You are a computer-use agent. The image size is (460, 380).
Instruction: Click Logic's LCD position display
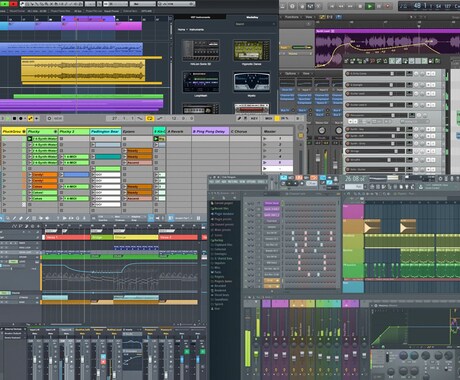click(429, 6)
